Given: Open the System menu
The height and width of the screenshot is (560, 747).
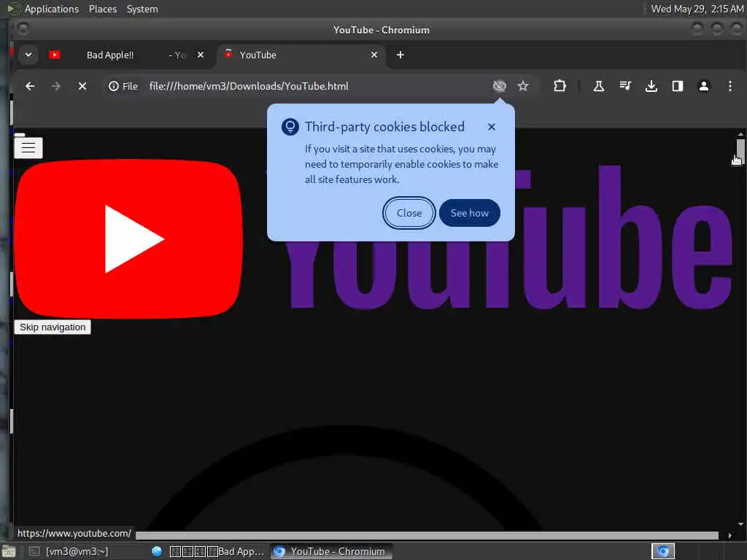Looking at the screenshot, I should [142, 9].
